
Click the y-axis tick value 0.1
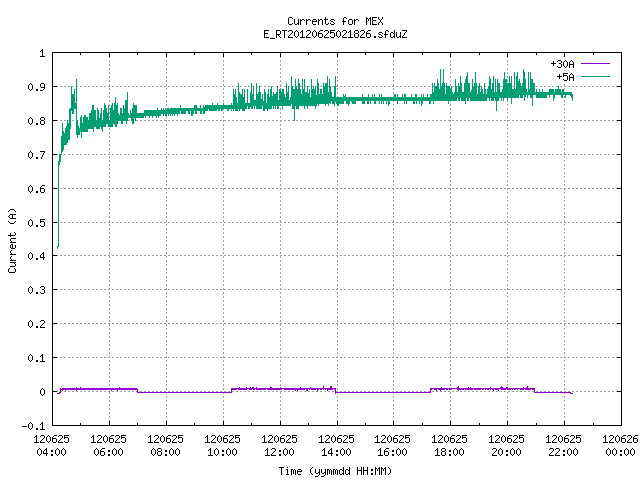pyautogui.click(x=36, y=358)
